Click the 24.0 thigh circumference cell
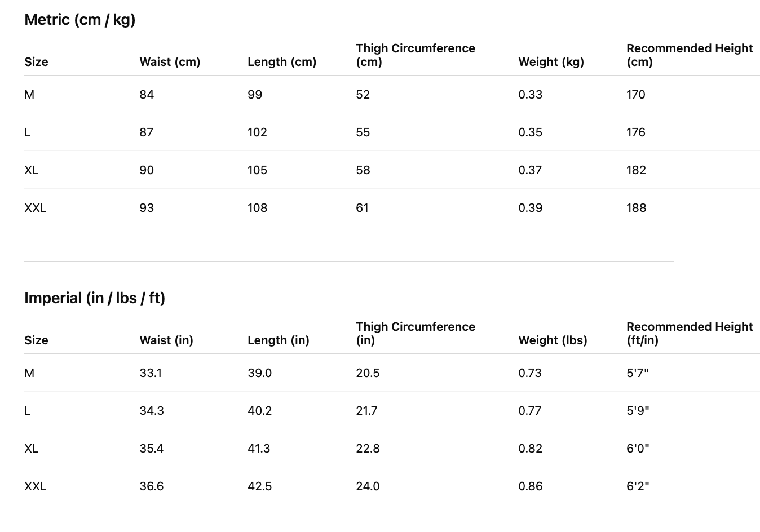This screenshot has width=760, height=532. coord(368,486)
